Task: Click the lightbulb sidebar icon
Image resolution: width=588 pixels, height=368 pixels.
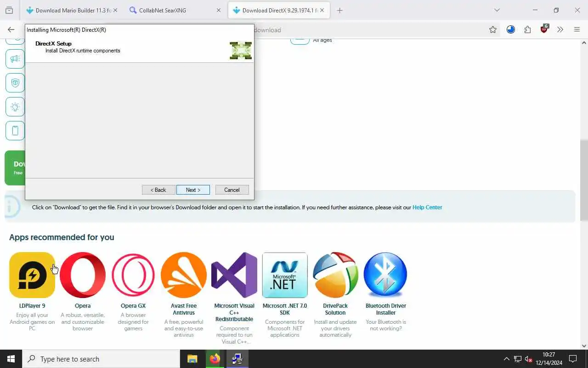Action: coord(15,107)
